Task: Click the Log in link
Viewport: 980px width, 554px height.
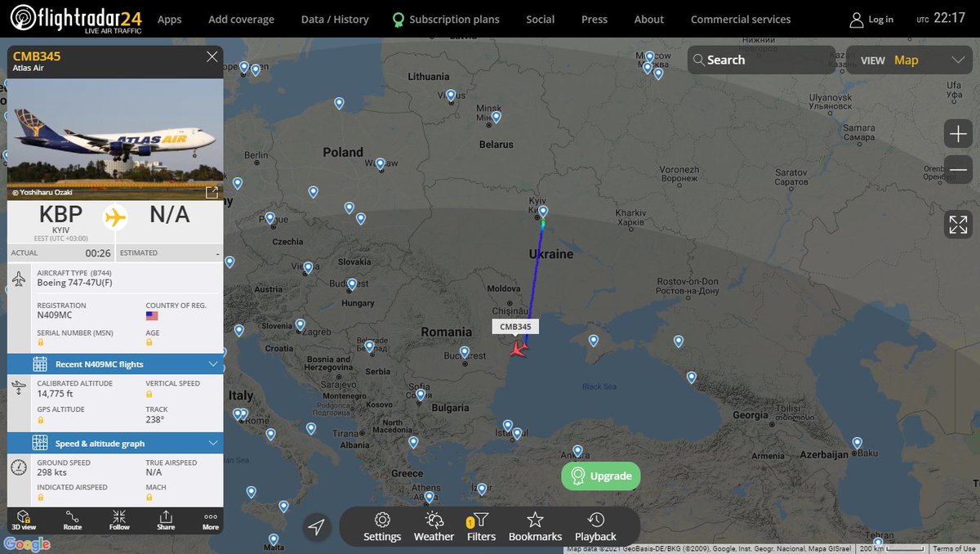Action: point(871,19)
